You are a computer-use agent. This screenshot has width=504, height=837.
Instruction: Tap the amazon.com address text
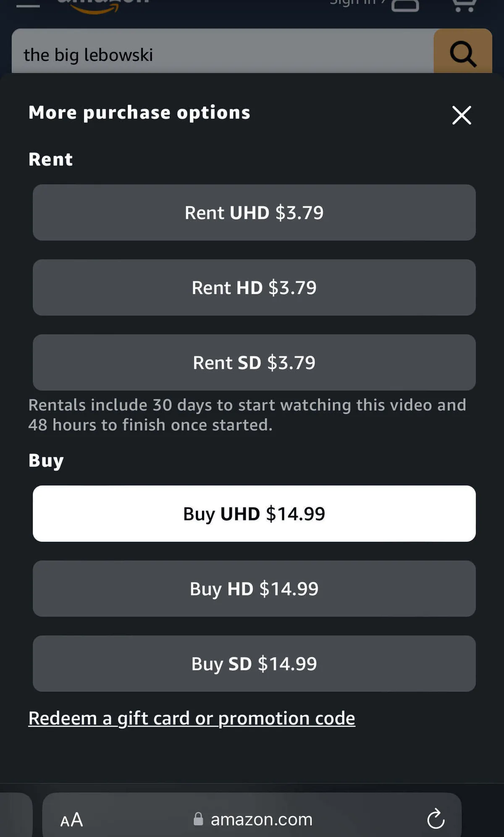coord(261,819)
